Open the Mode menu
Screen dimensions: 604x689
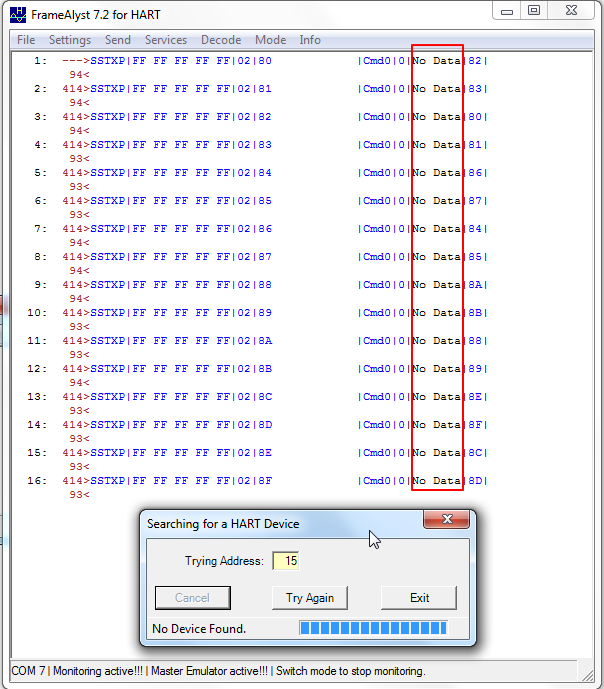click(271, 40)
